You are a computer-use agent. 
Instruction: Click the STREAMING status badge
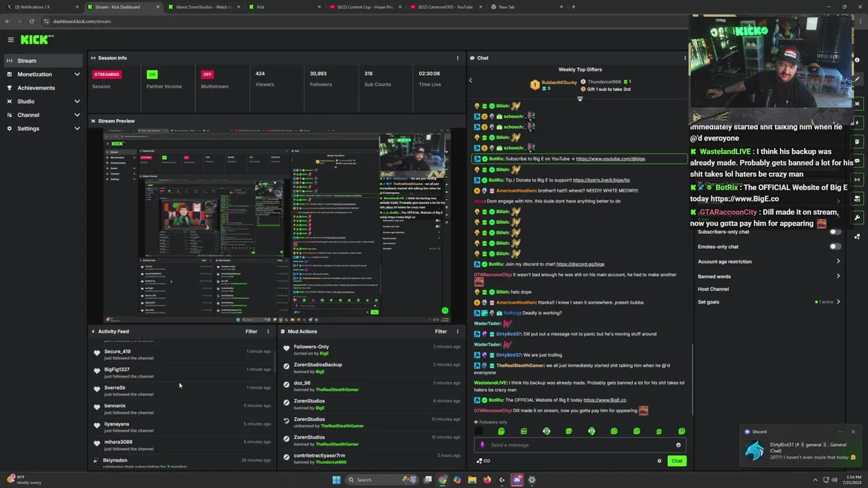tap(107, 75)
